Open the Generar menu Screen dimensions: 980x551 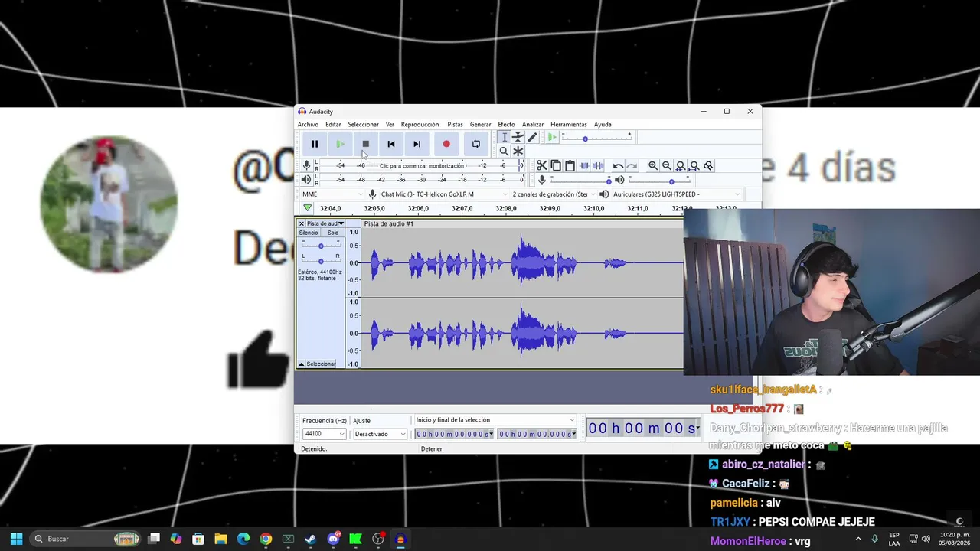click(x=480, y=124)
